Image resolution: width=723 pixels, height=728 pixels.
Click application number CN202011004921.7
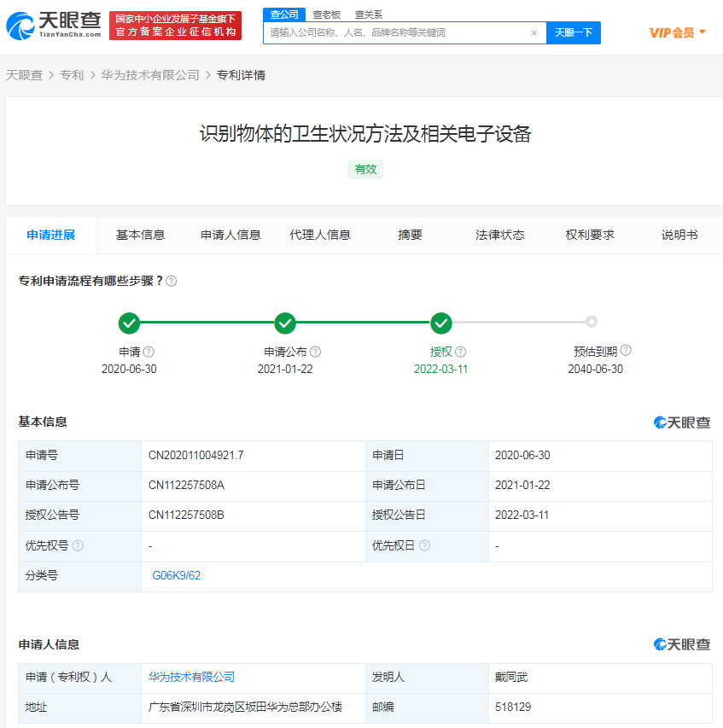pos(196,456)
